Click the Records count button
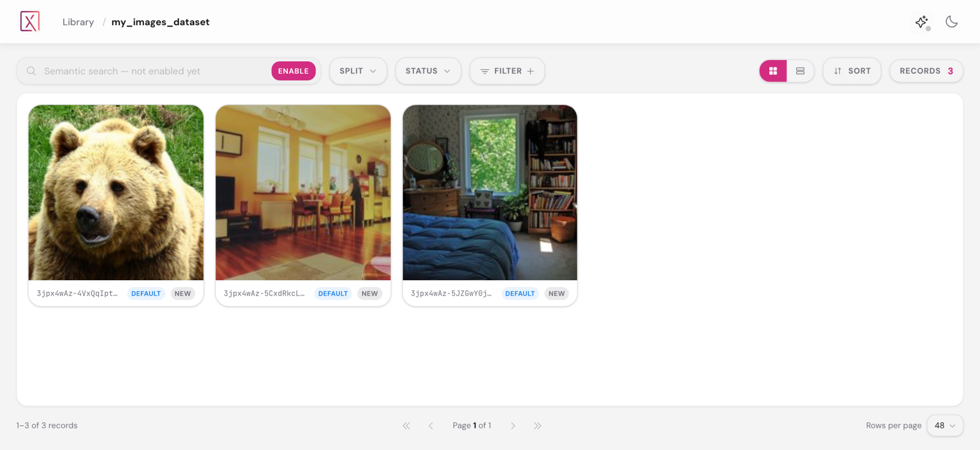Image resolution: width=980 pixels, height=450 pixels. tap(926, 71)
